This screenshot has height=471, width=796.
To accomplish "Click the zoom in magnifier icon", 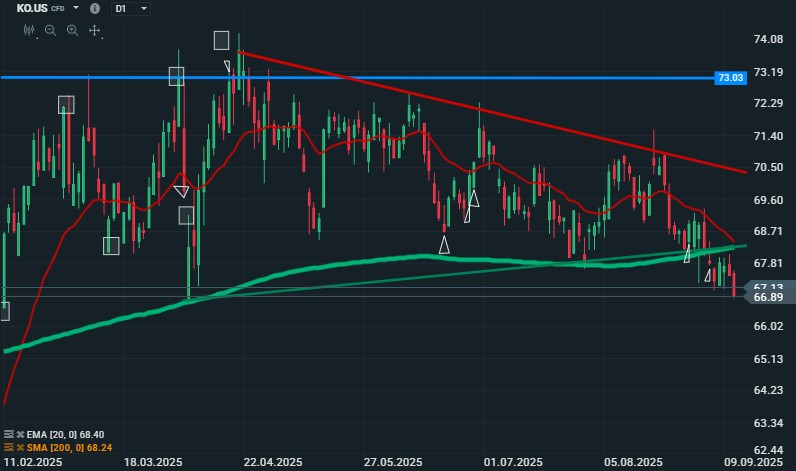I will [72, 30].
